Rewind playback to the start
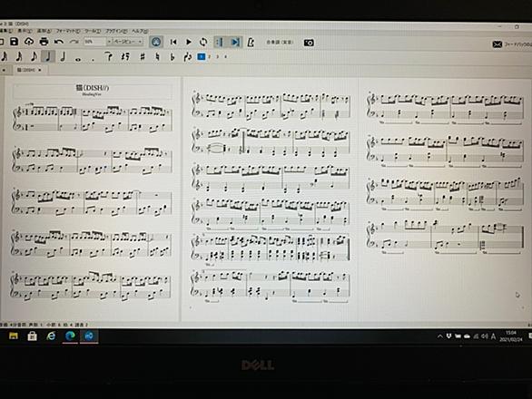 pos(173,42)
